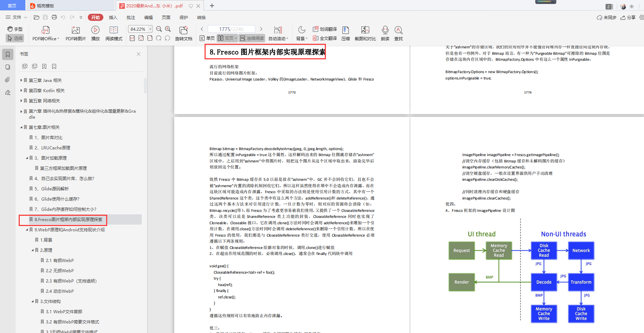Viewport: 644px width, 333px height.
Task: Open the 文件 menu
Action: (x=16, y=17)
